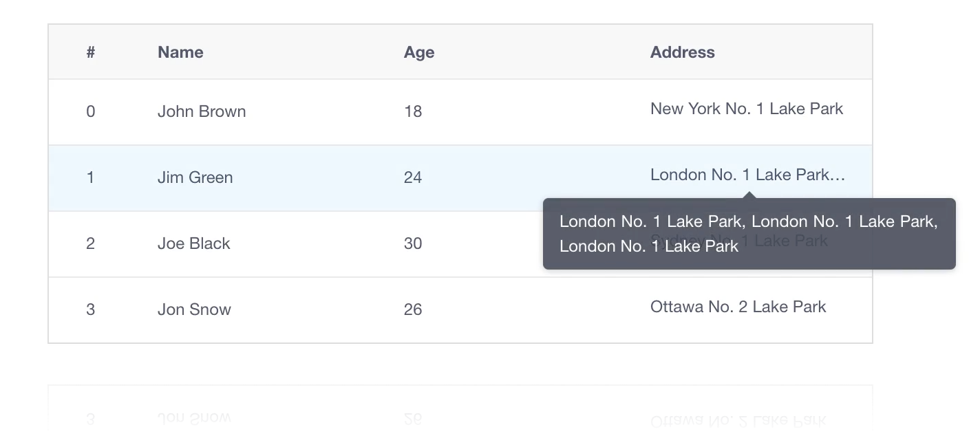The height and width of the screenshot is (447, 980).
Task: Select the Joe Black name cell
Action: click(194, 243)
